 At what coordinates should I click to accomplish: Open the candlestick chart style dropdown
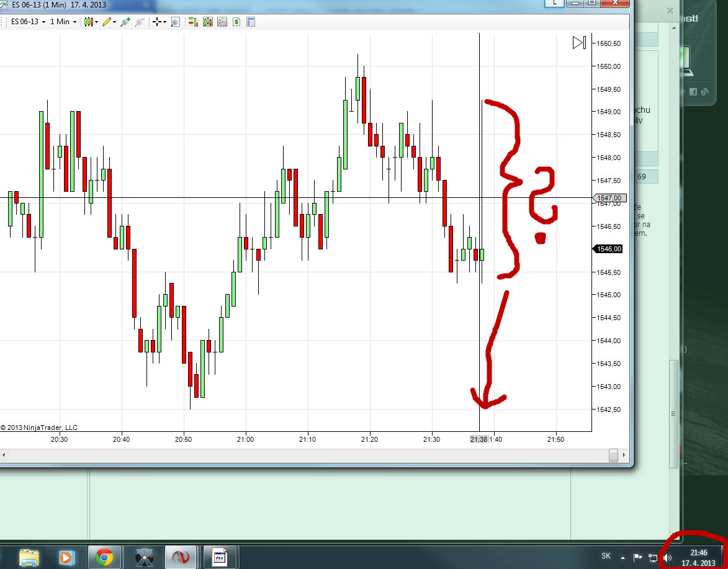(x=91, y=22)
